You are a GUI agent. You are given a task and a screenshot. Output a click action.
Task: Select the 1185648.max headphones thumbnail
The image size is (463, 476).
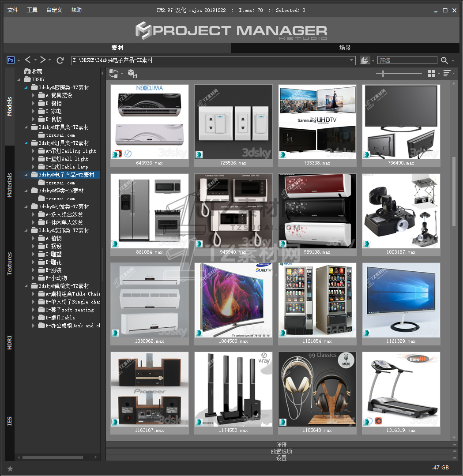click(x=317, y=389)
